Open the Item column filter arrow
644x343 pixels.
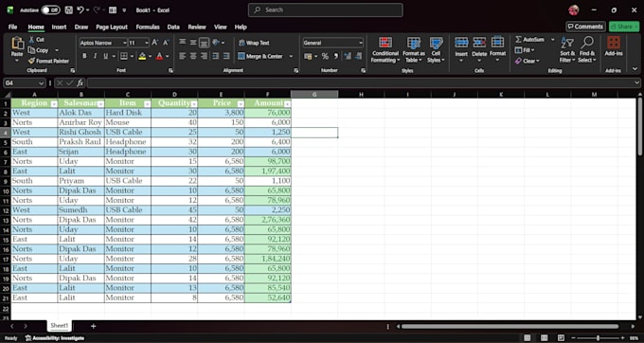[148, 104]
